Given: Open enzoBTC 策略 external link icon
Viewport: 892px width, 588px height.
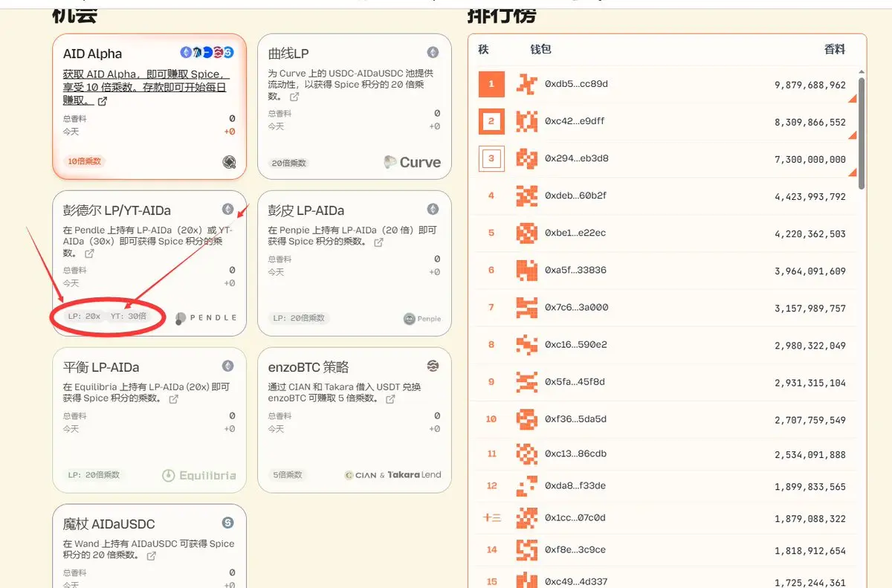Looking at the screenshot, I should point(390,399).
